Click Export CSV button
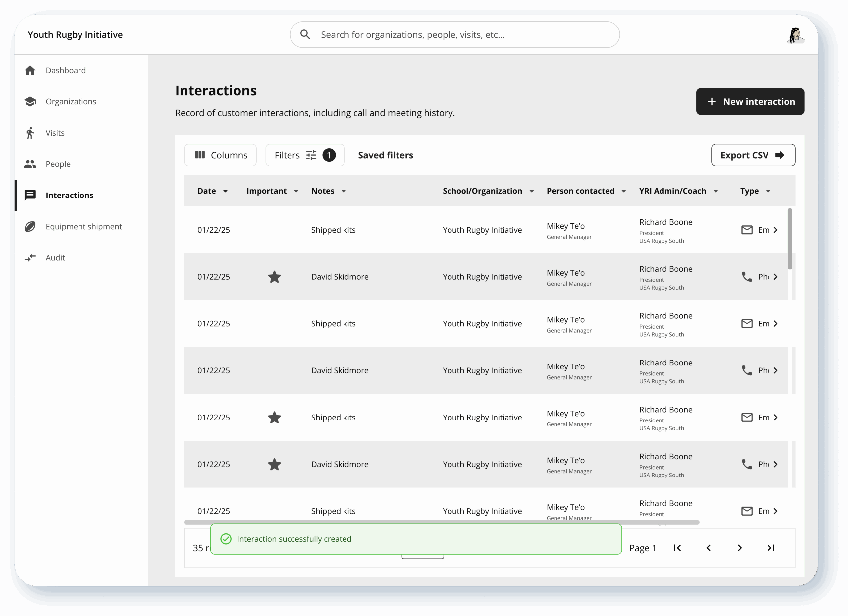The image size is (848, 616). (x=753, y=155)
